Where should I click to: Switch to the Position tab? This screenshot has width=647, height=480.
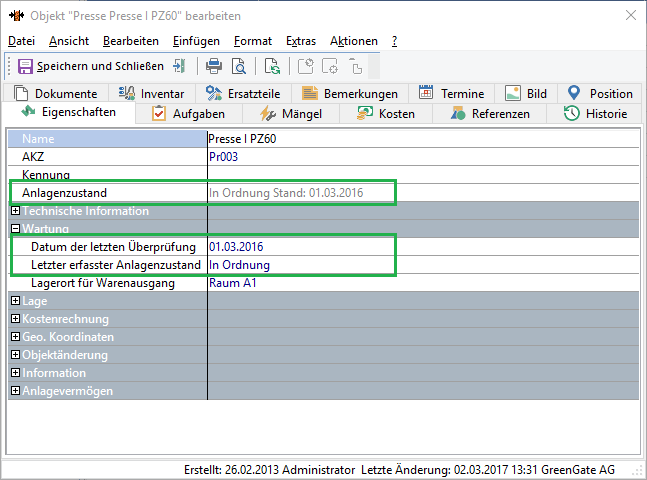[x=600, y=93]
